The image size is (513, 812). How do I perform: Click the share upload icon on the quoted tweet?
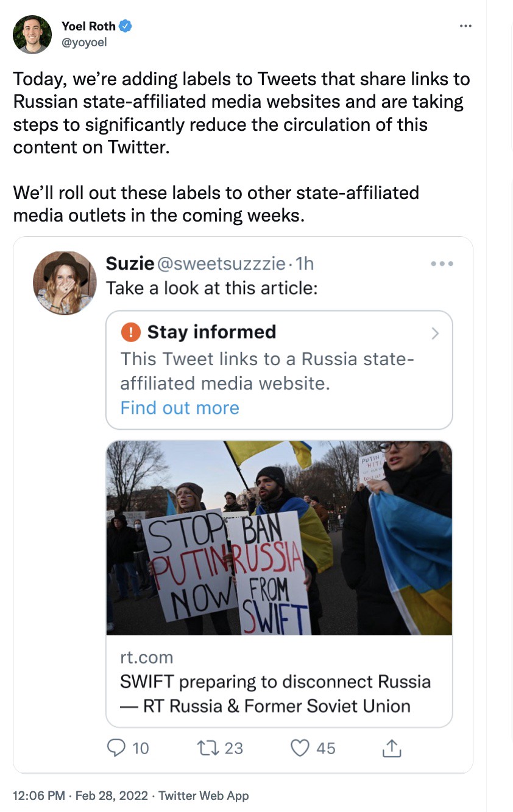(x=391, y=748)
